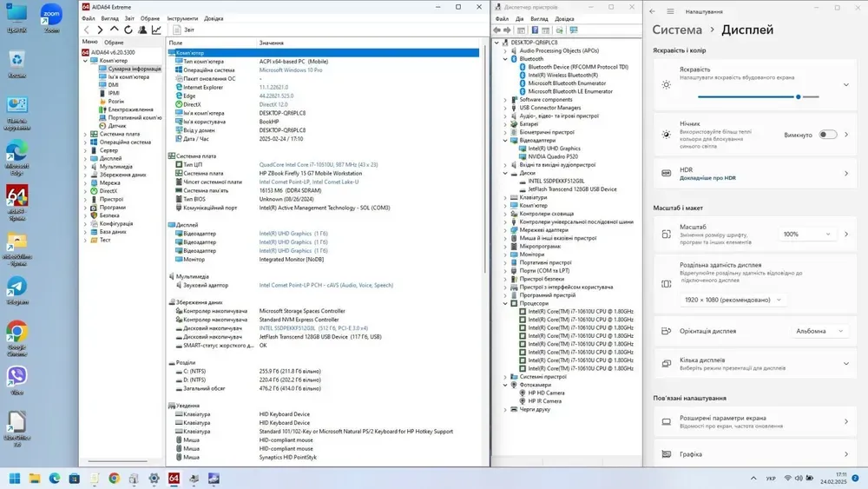
Task: Click the brightness slider handle
Action: point(799,97)
